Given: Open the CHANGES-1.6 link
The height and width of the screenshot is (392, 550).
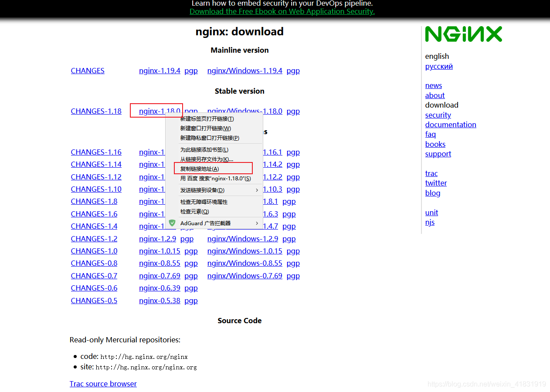Looking at the screenshot, I should (94, 214).
